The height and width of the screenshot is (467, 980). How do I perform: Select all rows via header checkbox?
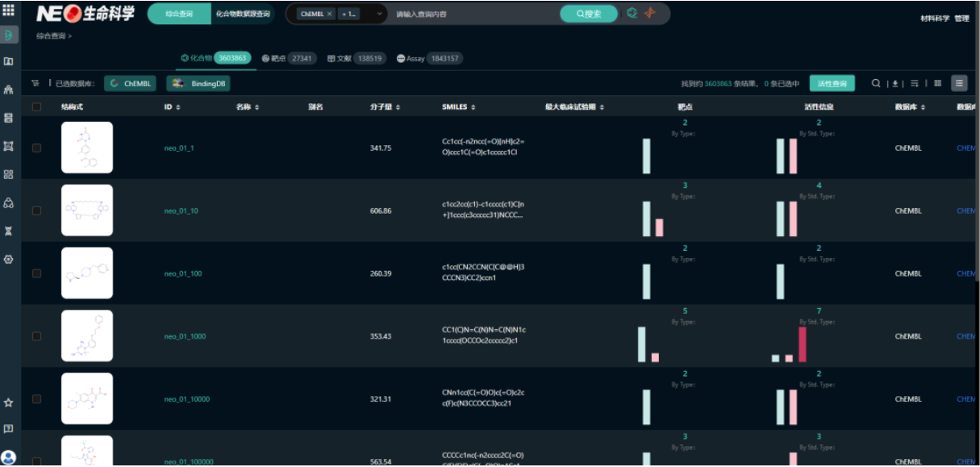point(36,106)
